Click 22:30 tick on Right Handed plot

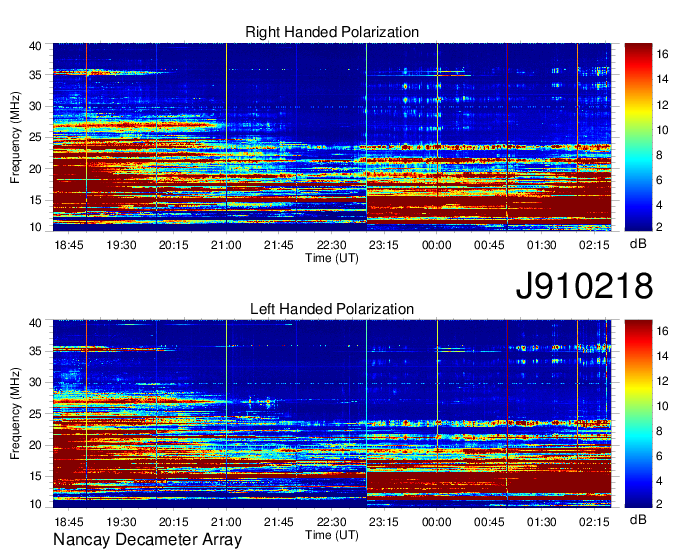point(331,245)
